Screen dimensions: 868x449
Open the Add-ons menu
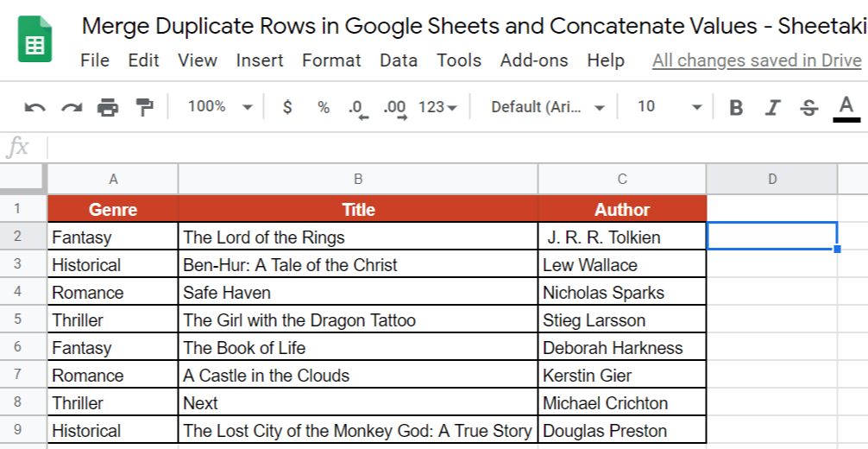pos(534,60)
